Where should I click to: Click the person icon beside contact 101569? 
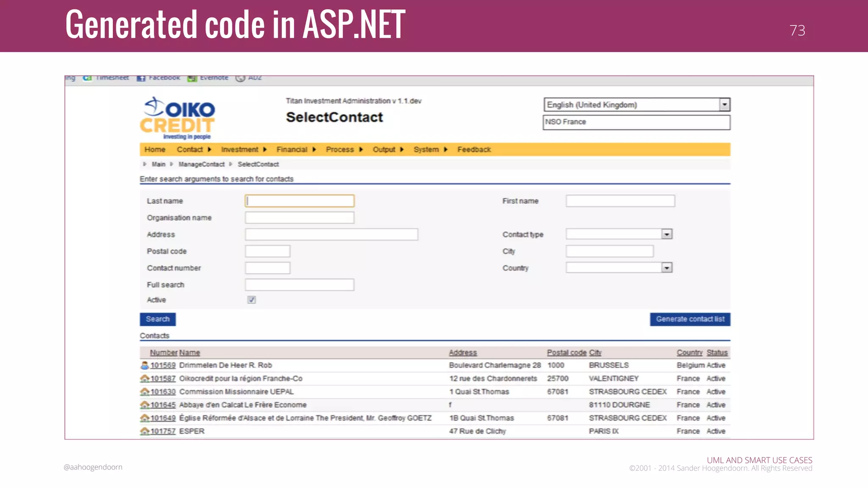click(x=145, y=365)
